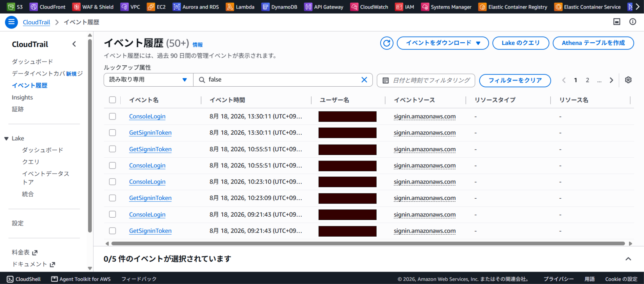Image resolution: width=644 pixels, height=284 pixels.
Task: Open Insights in the sidebar
Action: coord(22,97)
